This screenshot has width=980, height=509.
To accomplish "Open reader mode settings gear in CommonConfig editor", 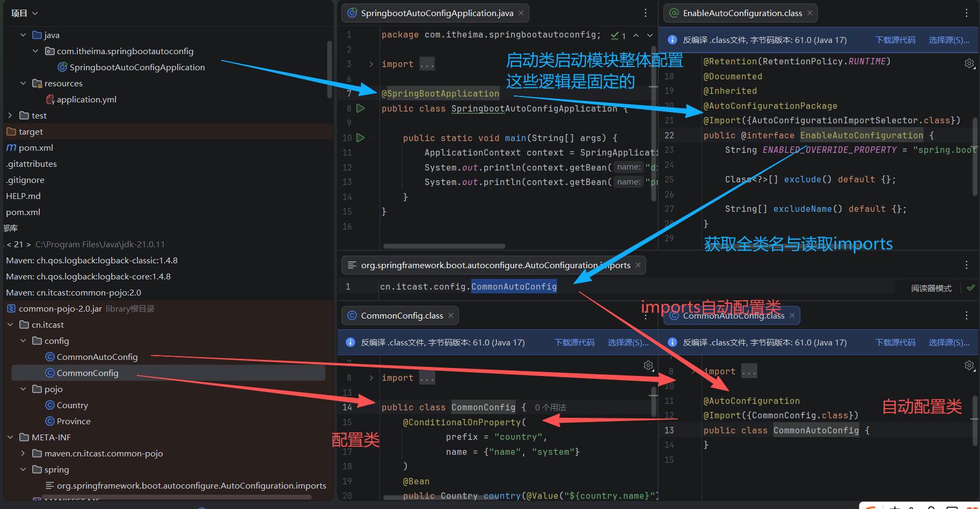I will pyautogui.click(x=648, y=366).
